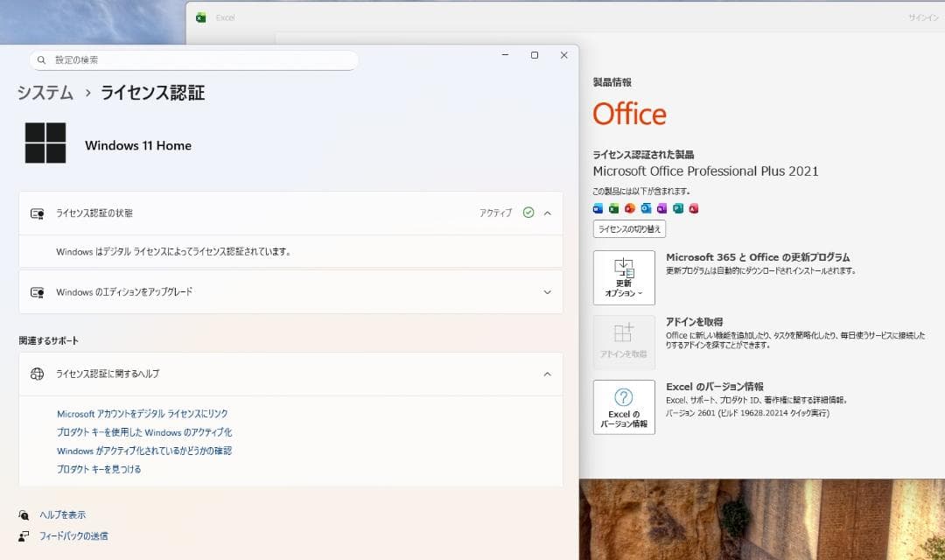Click the icon beside Windows のエディションをアップグレード

(x=38, y=292)
